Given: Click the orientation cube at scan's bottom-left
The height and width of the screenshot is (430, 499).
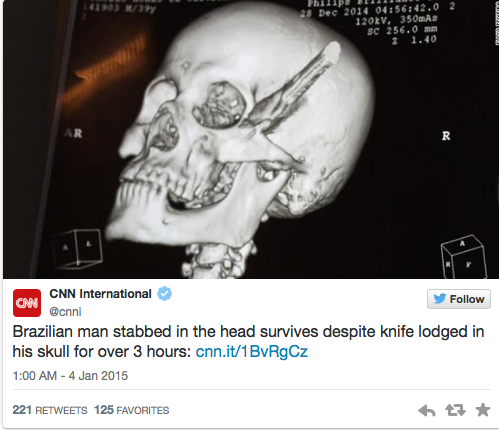Looking at the screenshot, I should tap(77, 249).
